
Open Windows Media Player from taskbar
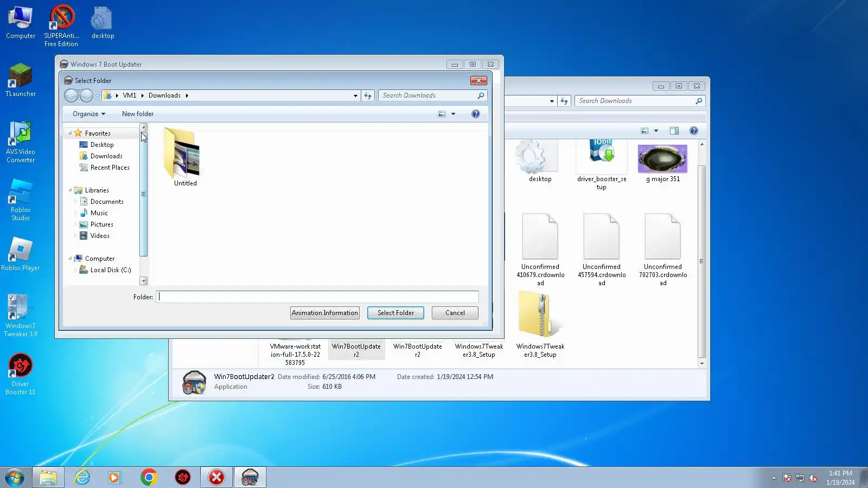(x=114, y=477)
